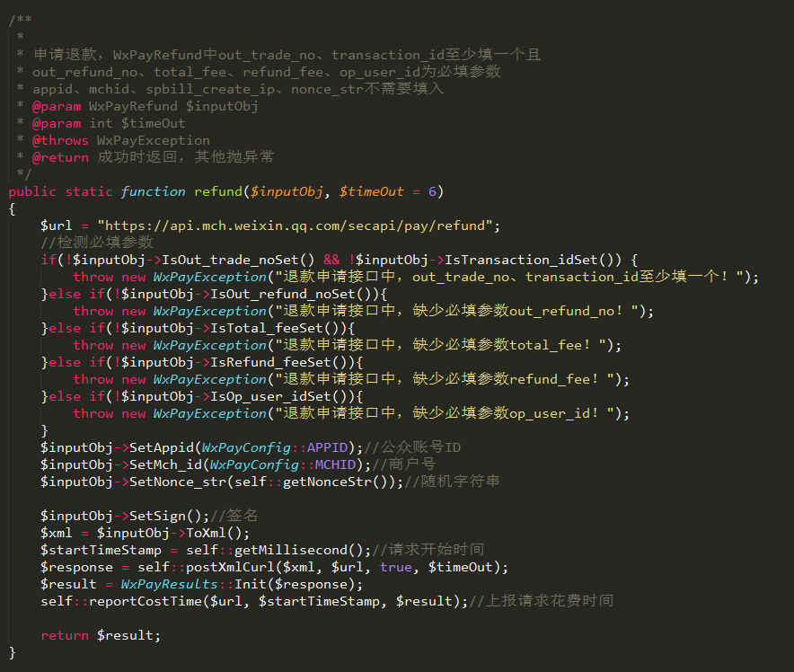Click the APPID constant
The height and width of the screenshot is (672, 794).
[327, 447]
